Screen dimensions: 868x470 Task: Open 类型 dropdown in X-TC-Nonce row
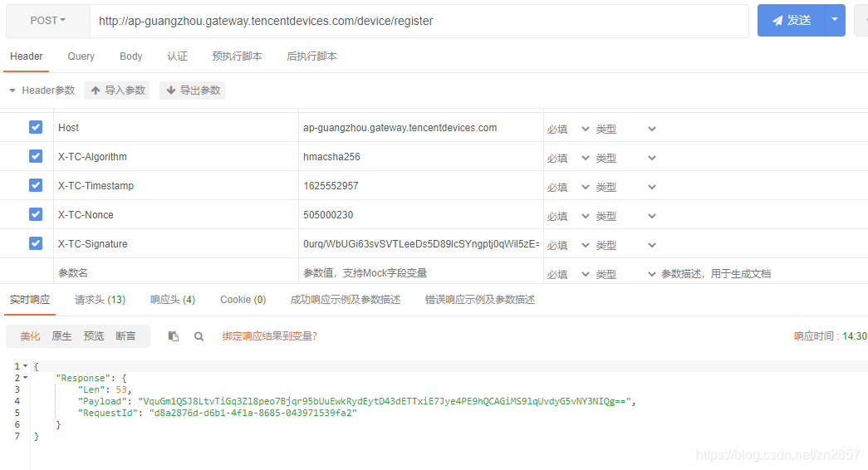625,217
